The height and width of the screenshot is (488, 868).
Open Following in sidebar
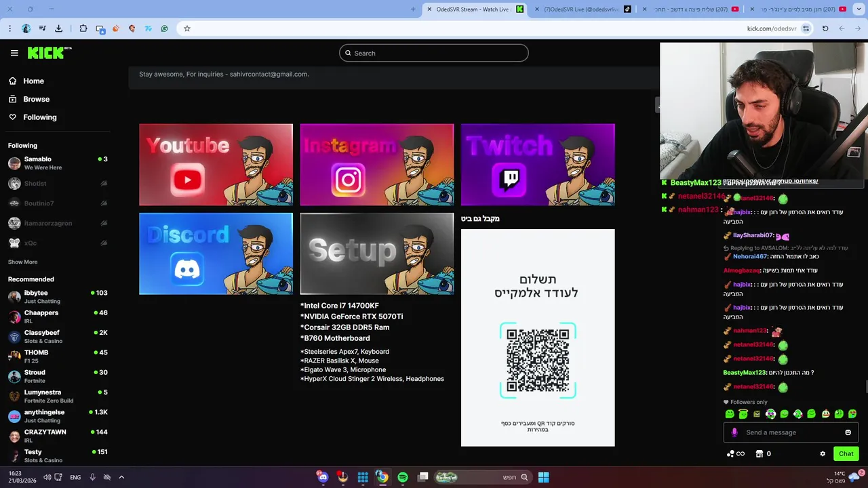[33, 117]
